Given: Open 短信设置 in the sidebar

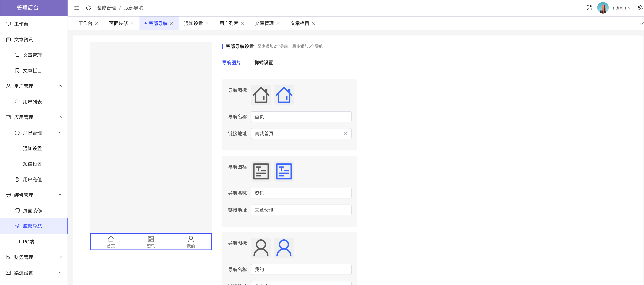Looking at the screenshot, I should coord(34,164).
